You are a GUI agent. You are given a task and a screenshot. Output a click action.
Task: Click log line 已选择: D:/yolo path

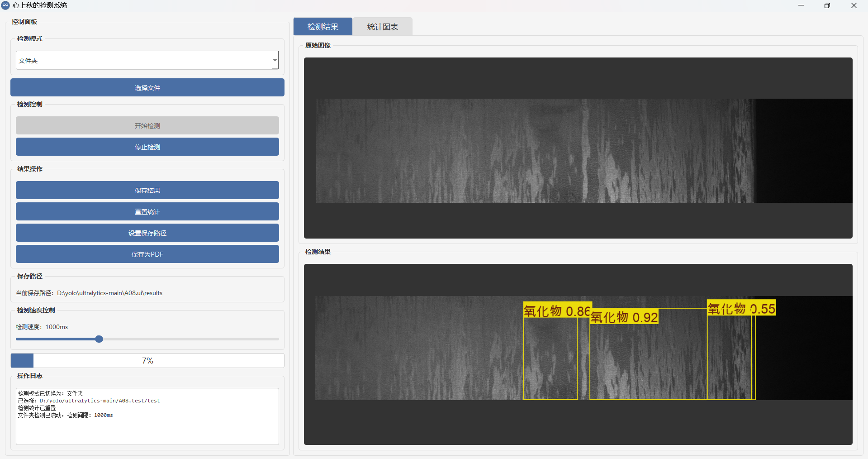[x=89, y=401]
